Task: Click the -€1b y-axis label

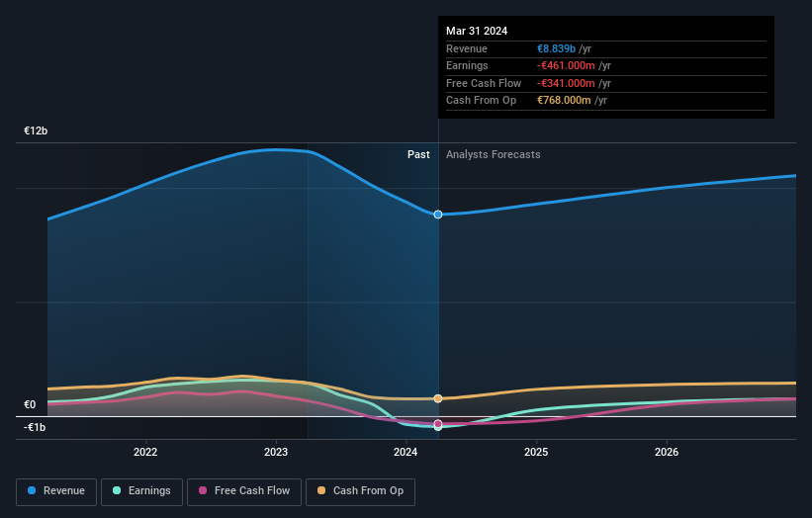Action: click(x=35, y=427)
